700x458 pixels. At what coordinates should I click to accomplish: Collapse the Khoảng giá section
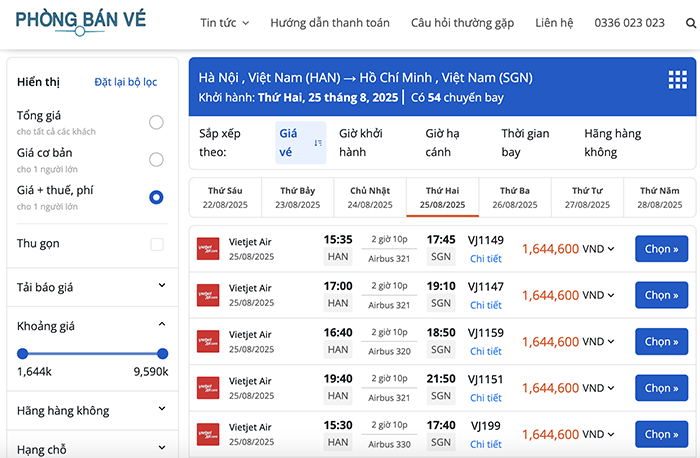[x=162, y=325]
